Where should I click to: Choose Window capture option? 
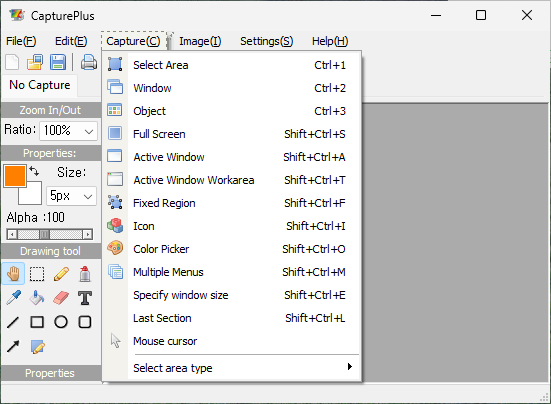(232, 88)
